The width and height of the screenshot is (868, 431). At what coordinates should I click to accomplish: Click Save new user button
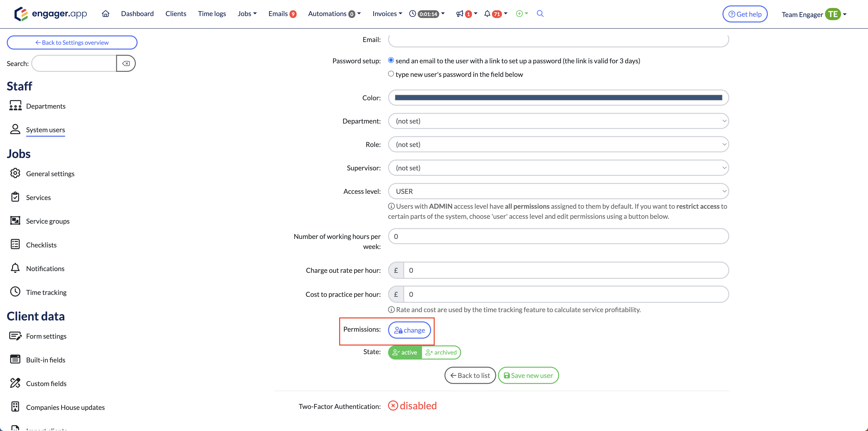coord(528,375)
